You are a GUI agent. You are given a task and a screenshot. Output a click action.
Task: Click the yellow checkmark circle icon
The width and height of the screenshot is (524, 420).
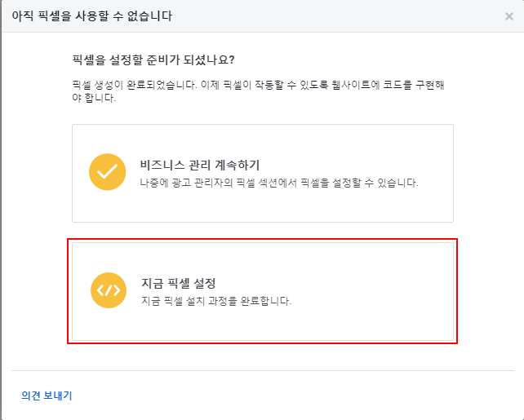(108, 173)
